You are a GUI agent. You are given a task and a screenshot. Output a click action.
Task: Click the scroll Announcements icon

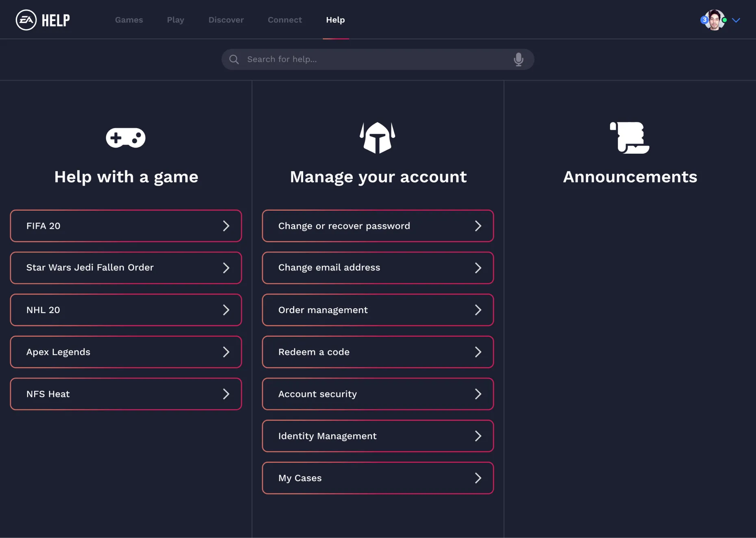click(630, 138)
